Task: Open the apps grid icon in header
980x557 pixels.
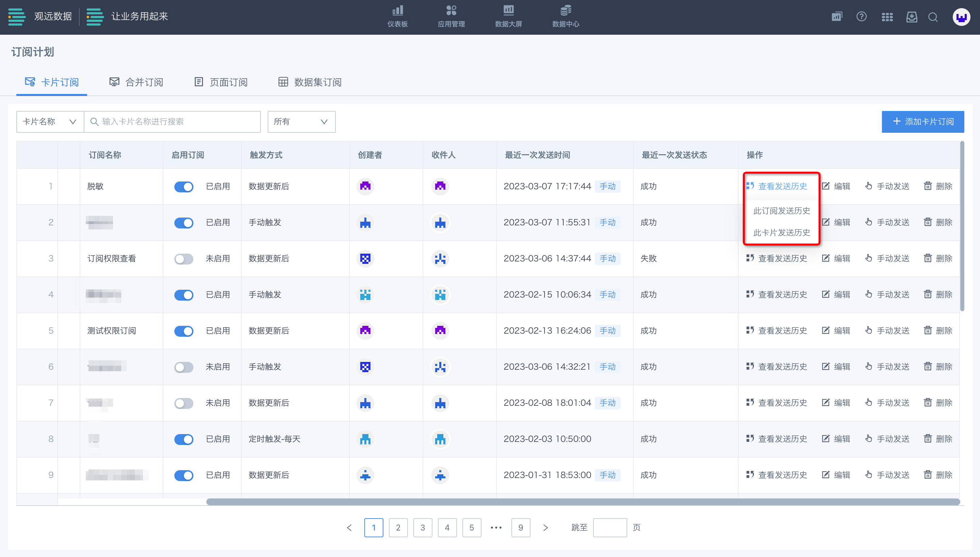Action: point(887,17)
